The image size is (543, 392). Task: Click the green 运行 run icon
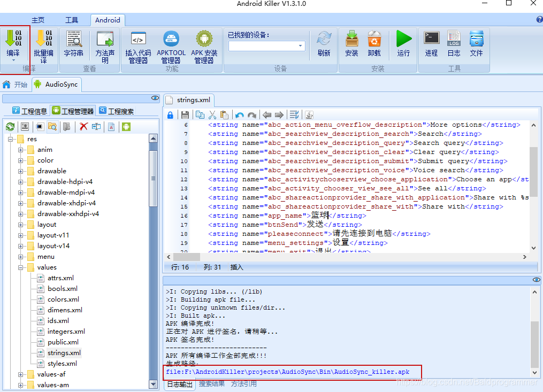click(404, 39)
